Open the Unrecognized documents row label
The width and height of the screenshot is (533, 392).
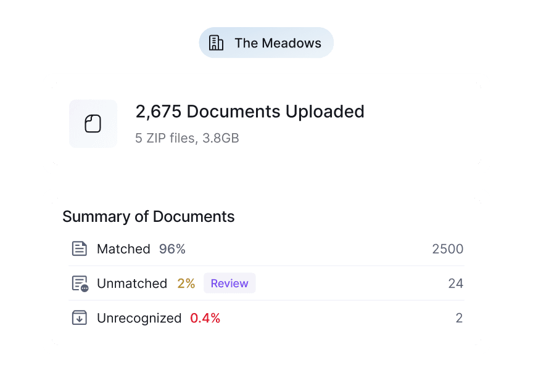pos(139,318)
